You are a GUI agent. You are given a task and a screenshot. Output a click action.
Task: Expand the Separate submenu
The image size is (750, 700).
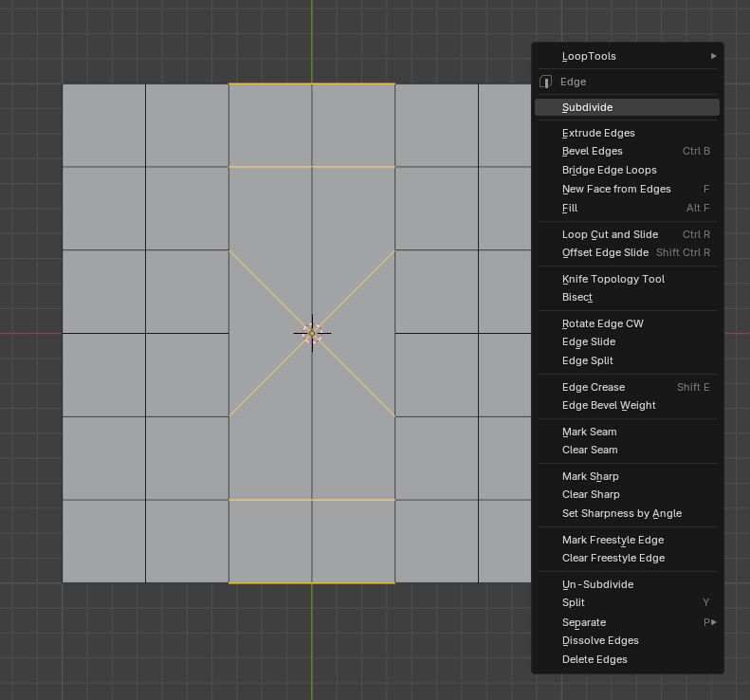pyautogui.click(x=627, y=622)
